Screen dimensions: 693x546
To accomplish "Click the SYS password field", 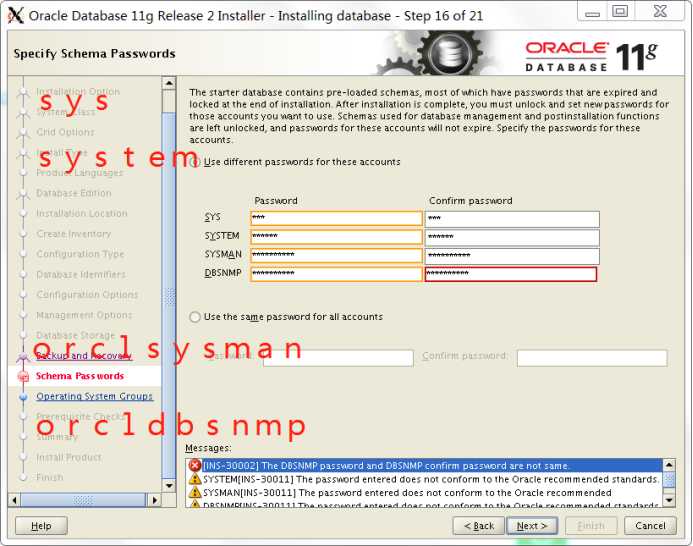I will pos(336,218).
